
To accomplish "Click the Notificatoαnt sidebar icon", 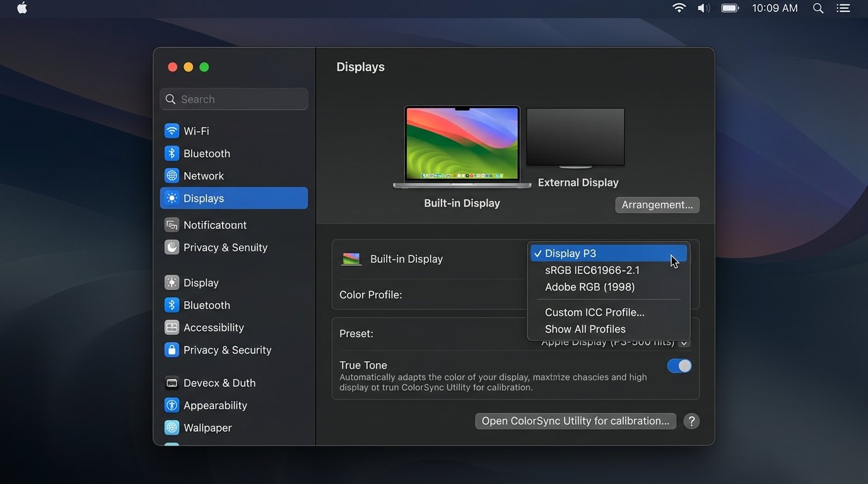I will coord(172,225).
